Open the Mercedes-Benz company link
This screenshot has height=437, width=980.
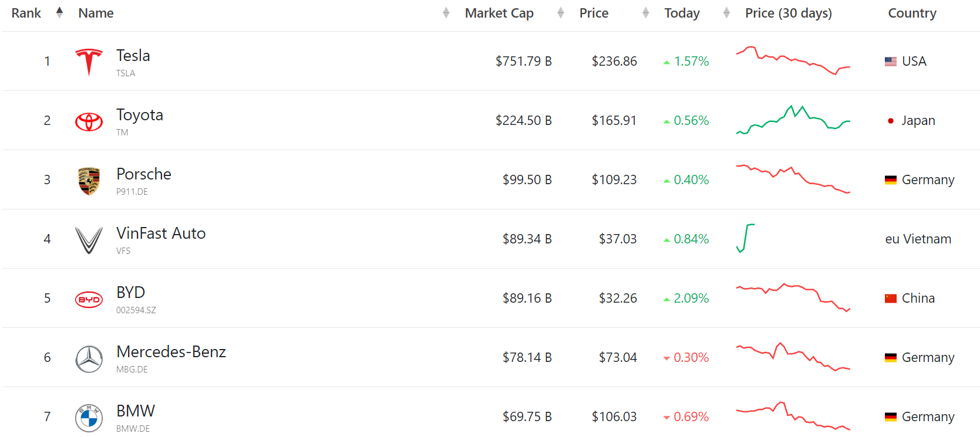[x=171, y=352]
